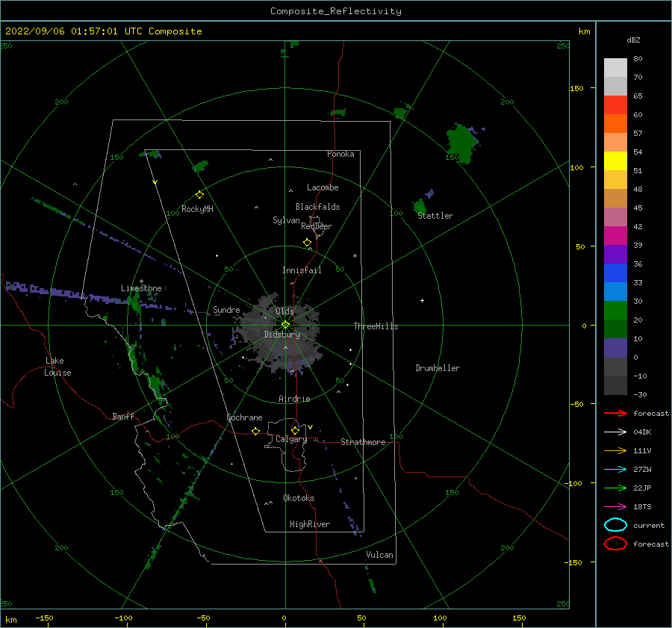Click the cyan 27ZW arrow symbol
672x628 pixels.
click(615, 470)
